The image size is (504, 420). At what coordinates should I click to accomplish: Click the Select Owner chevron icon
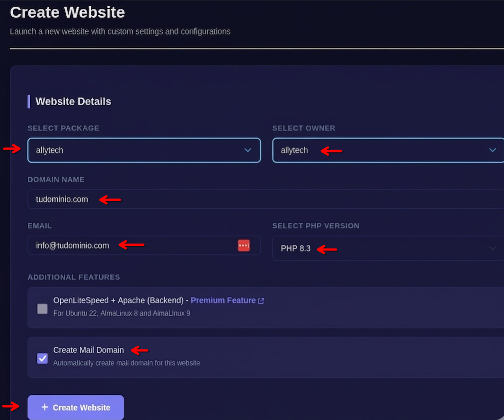[x=493, y=150]
